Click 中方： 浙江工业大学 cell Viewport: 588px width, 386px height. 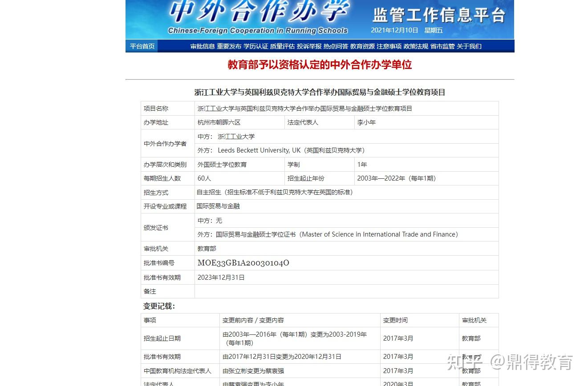346,137
